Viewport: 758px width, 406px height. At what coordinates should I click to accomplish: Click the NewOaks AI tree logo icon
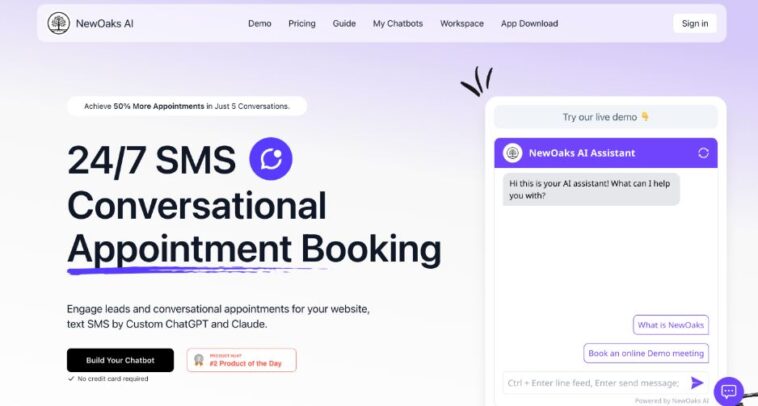[x=59, y=23]
